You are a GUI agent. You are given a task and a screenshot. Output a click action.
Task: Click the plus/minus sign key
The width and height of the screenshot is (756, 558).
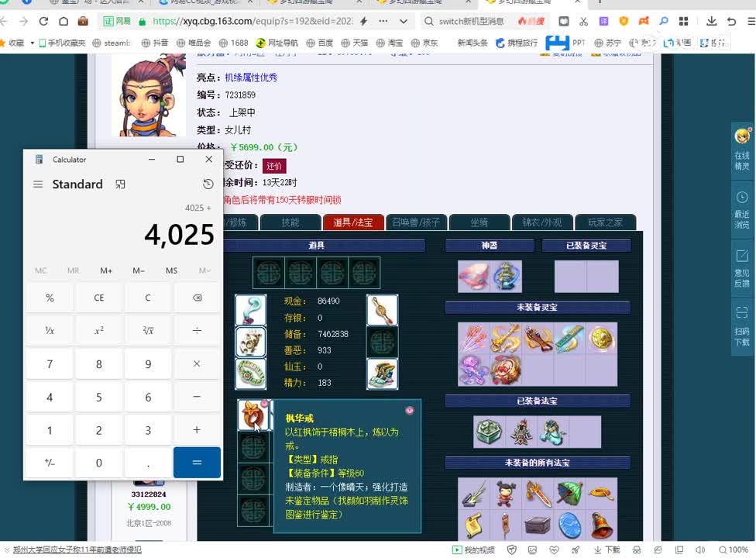click(x=50, y=463)
